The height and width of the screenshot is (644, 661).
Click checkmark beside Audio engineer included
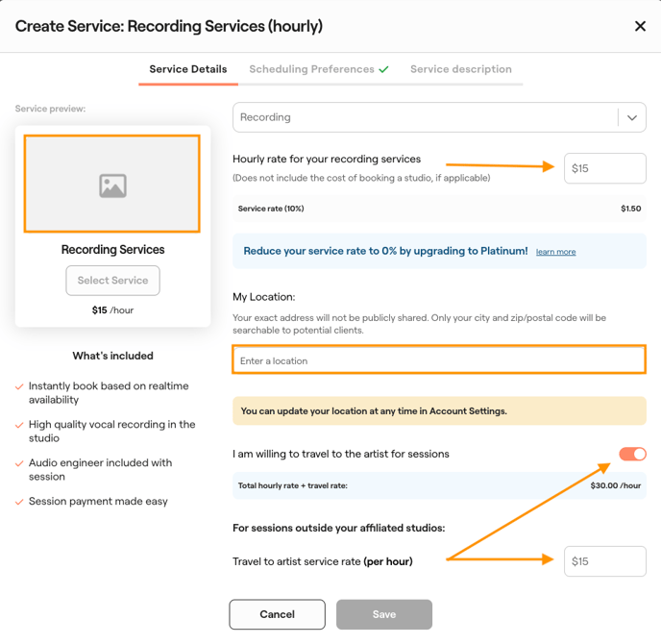tap(20, 463)
